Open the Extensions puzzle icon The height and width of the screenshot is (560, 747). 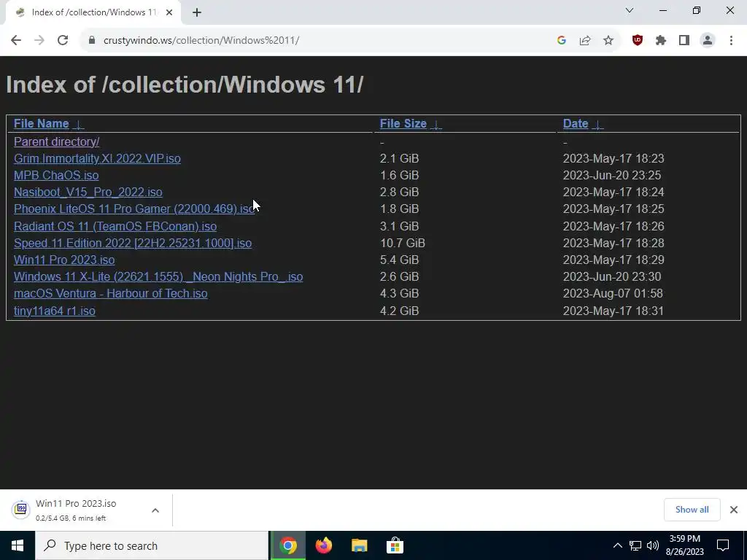(661, 41)
